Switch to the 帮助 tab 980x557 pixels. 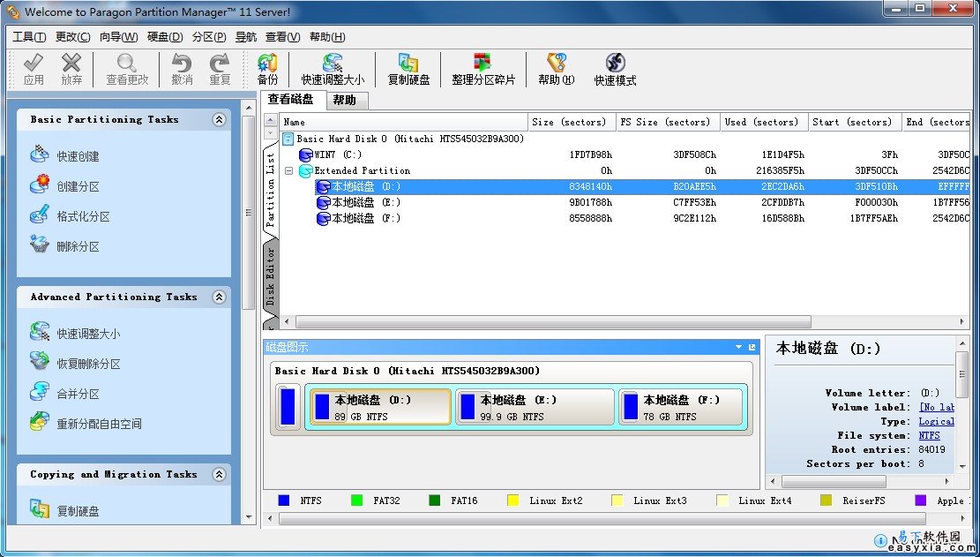tap(345, 101)
